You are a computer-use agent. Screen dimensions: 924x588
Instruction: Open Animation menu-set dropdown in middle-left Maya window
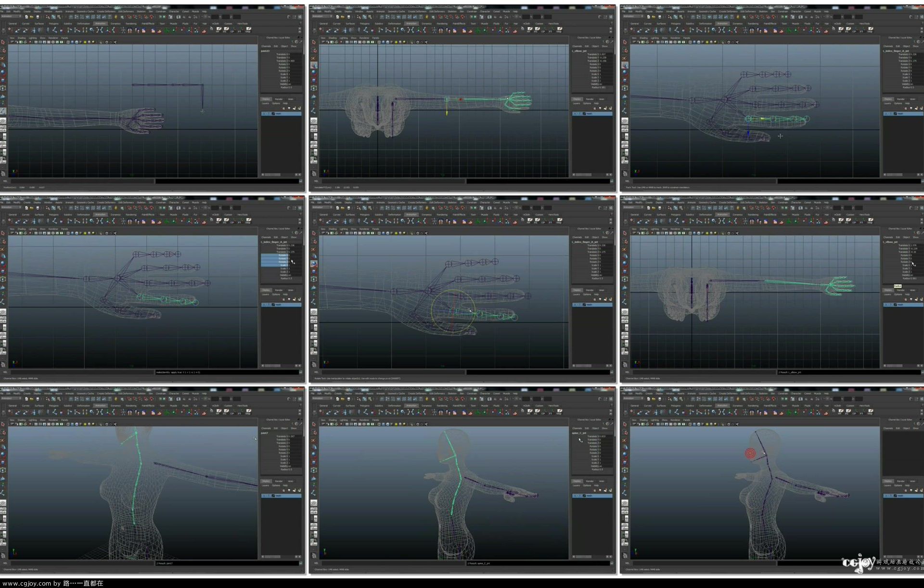pos(11,208)
